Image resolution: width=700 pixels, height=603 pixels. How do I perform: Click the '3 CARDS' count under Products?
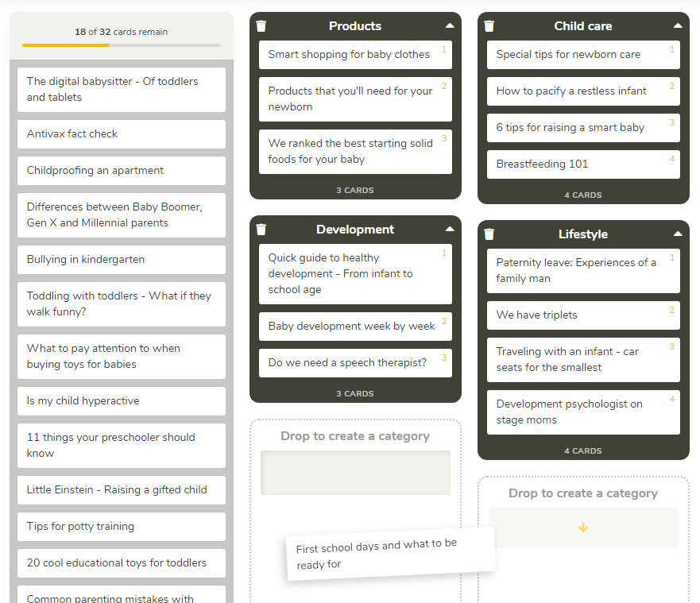point(355,191)
